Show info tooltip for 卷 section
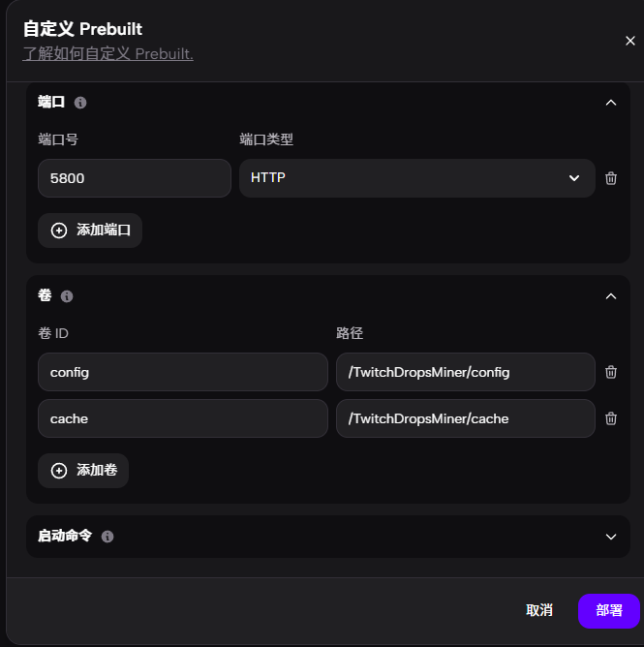 [x=67, y=296]
